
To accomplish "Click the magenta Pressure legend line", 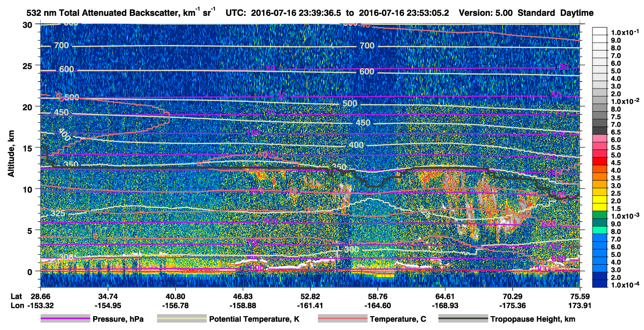I will point(65,319).
